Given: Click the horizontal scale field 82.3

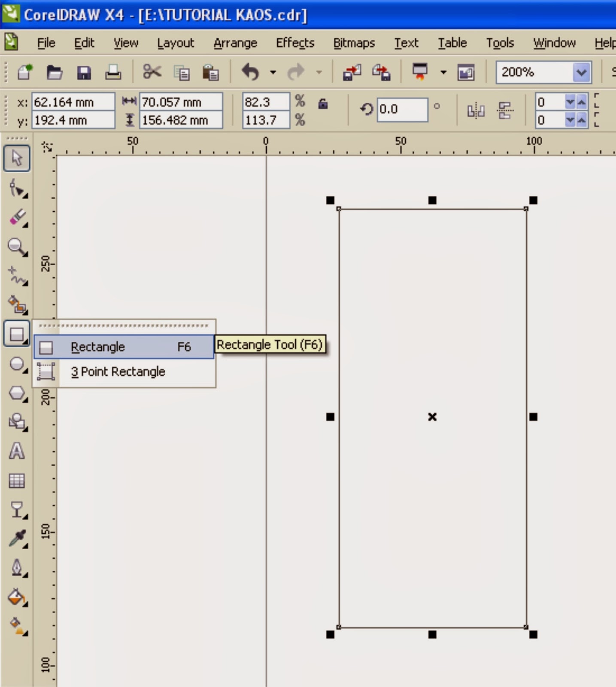Looking at the screenshot, I should click(266, 102).
